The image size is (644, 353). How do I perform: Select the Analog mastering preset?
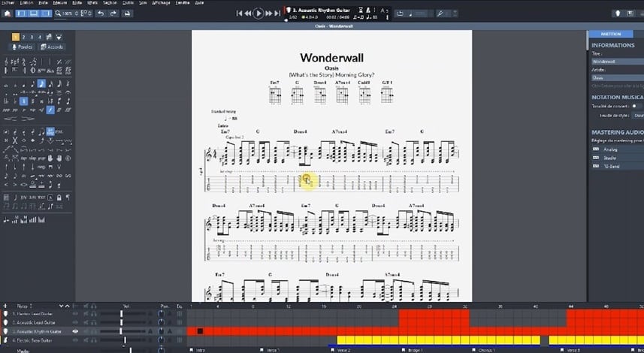(x=610, y=149)
